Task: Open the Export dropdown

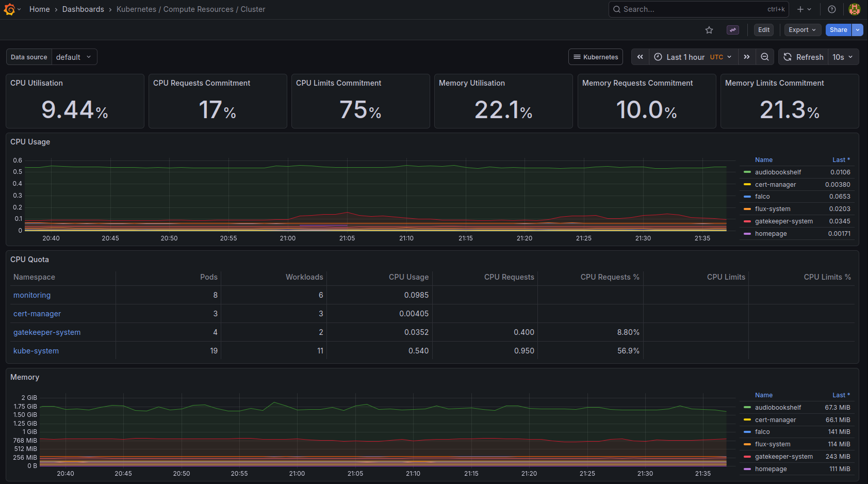Action: point(802,30)
